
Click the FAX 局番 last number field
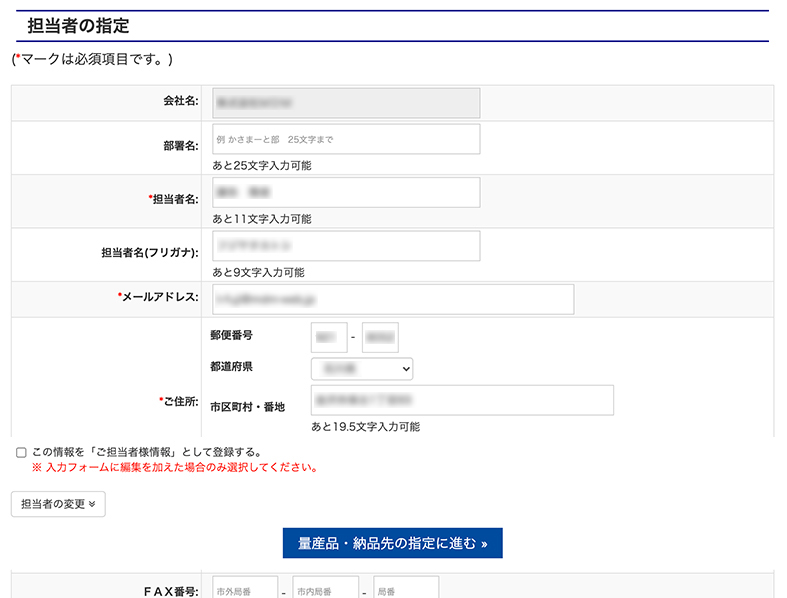[405, 590]
